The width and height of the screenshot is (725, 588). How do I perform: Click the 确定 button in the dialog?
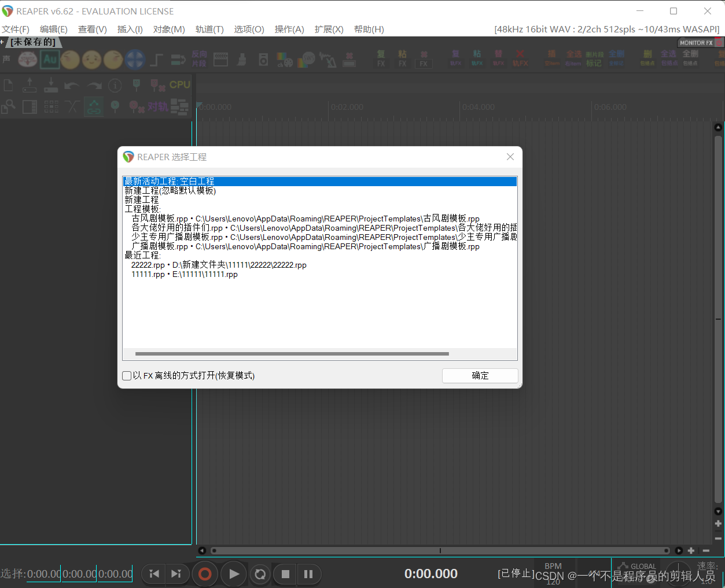pyautogui.click(x=480, y=376)
